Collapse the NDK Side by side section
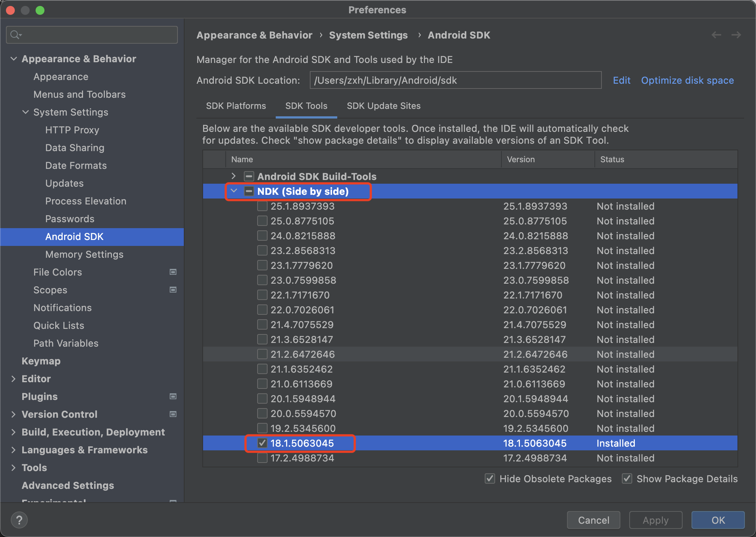756x537 pixels. [233, 191]
